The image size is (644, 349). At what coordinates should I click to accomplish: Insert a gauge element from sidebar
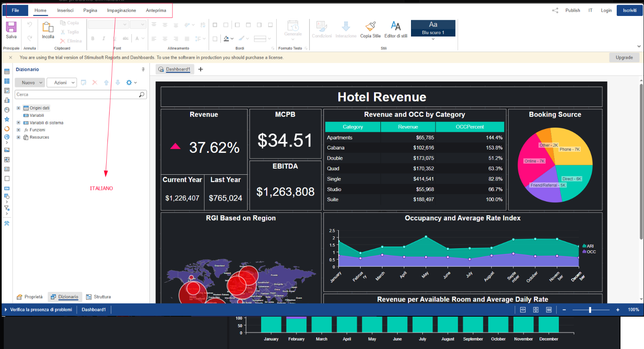pos(7,110)
